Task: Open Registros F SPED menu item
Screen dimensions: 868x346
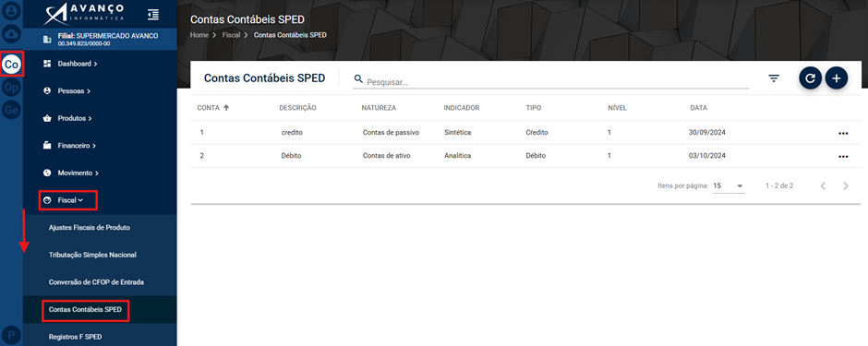Action: (76, 336)
